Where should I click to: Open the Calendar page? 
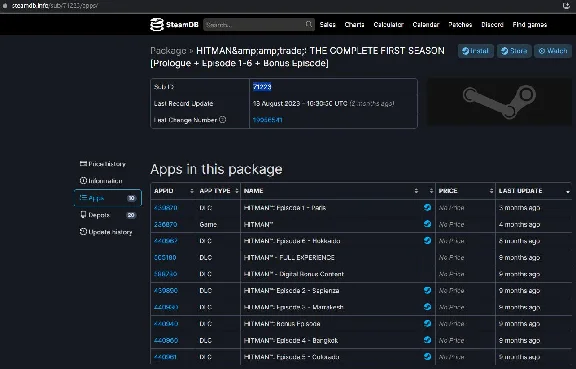click(426, 25)
